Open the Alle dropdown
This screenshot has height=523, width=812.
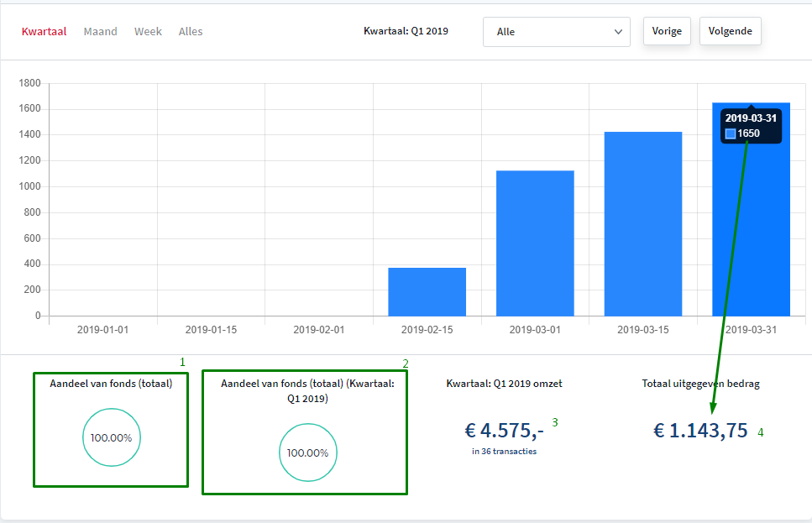coord(557,32)
